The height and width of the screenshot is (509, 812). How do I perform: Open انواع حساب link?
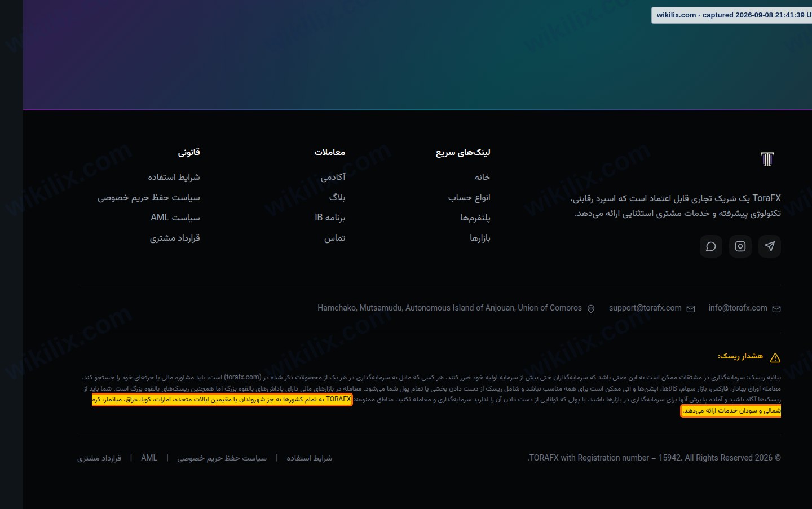469,197
